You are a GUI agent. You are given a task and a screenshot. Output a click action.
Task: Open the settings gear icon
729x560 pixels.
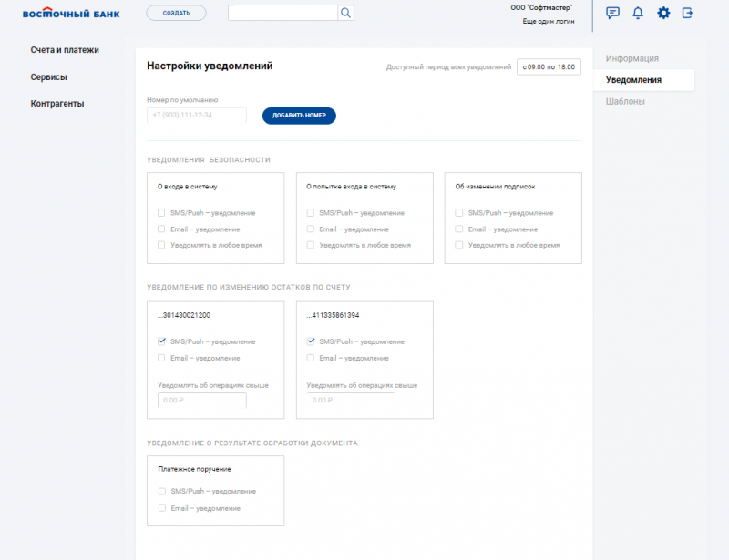(663, 13)
